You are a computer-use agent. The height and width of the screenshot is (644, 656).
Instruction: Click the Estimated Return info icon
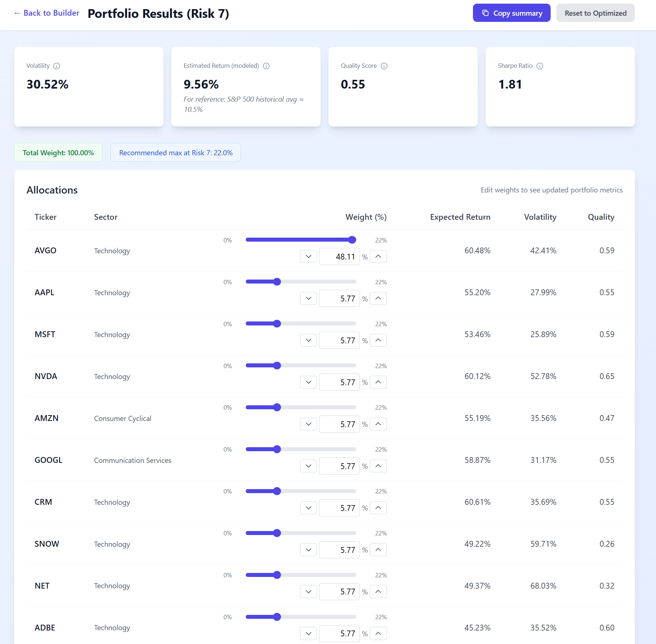(x=267, y=66)
